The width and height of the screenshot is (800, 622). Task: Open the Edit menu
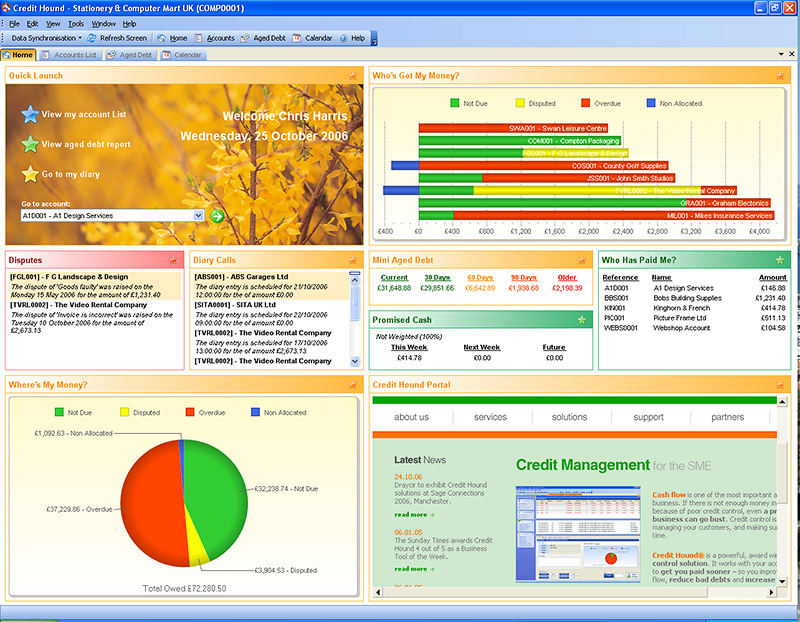coord(32,23)
